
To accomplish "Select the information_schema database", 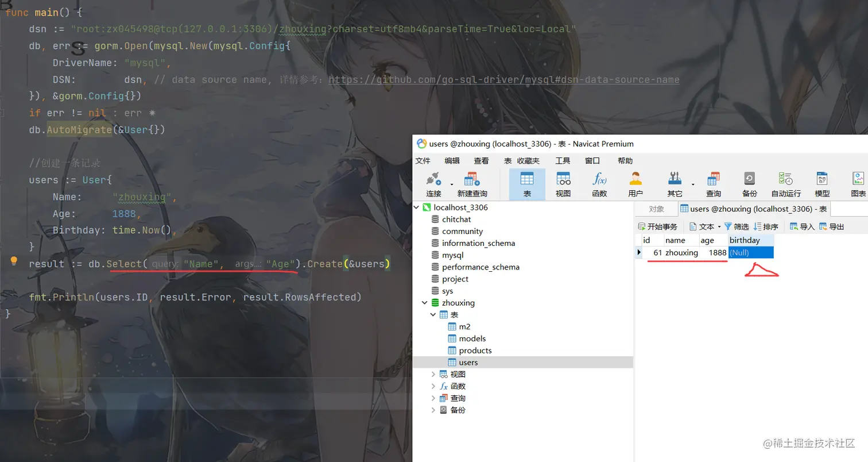I will click(x=478, y=243).
